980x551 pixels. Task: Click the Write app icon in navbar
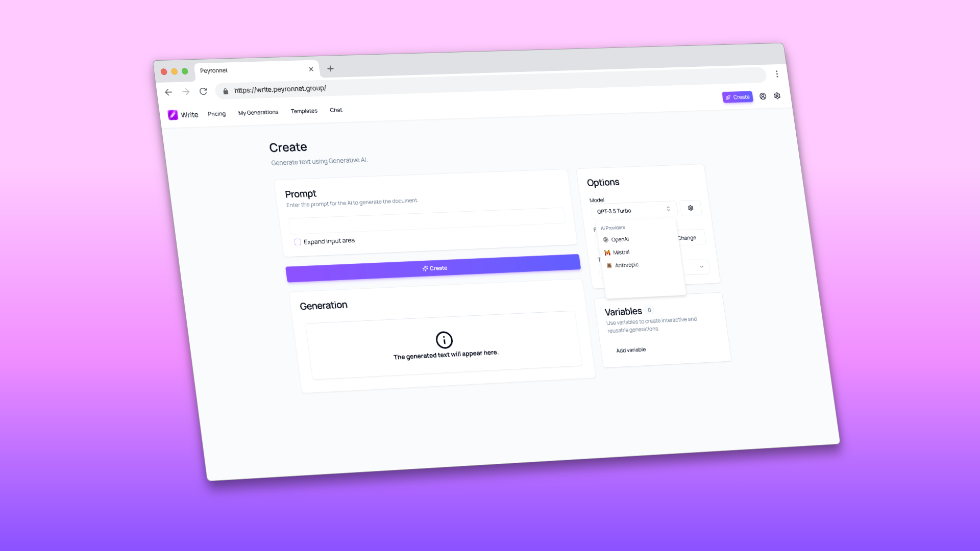pos(173,114)
